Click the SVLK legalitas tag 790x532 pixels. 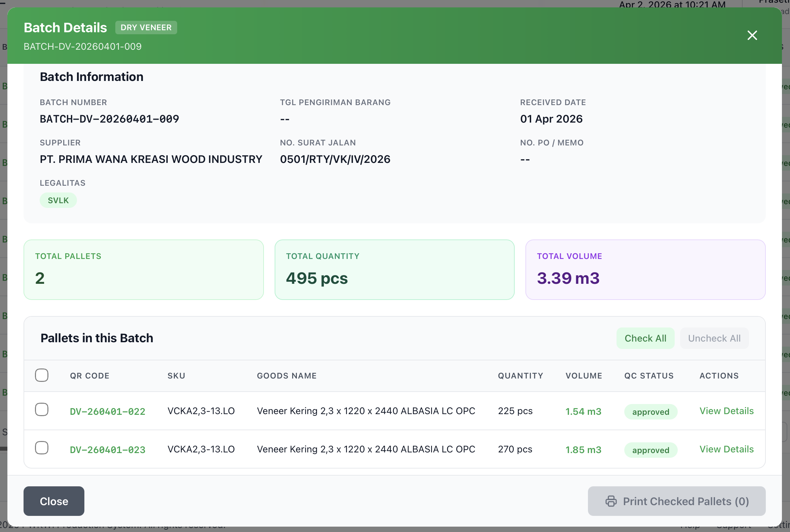point(58,201)
